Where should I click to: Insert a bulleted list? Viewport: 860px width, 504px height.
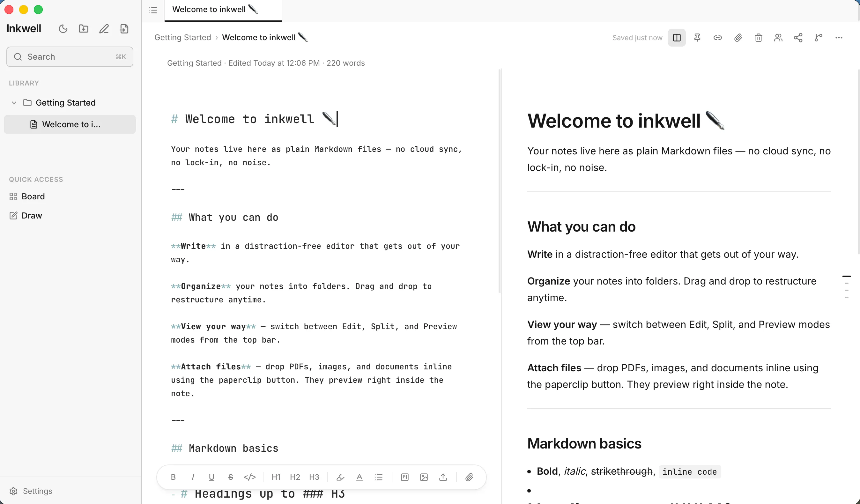click(x=378, y=477)
